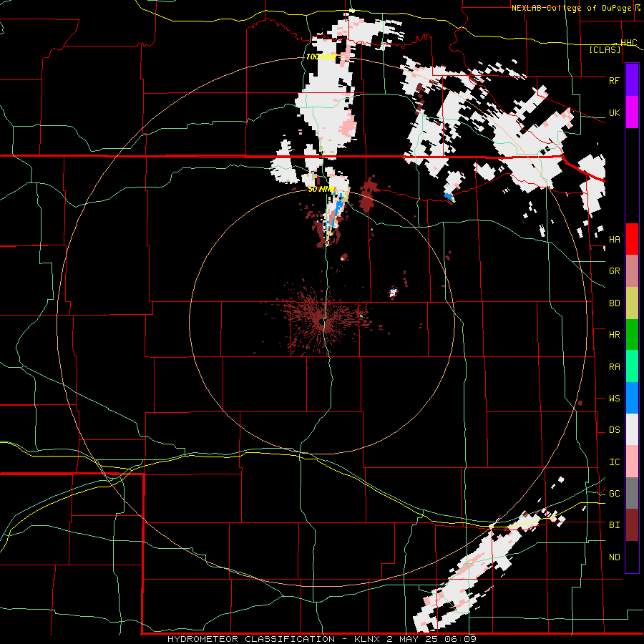Click the HA red legend swatch

[632, 239]
